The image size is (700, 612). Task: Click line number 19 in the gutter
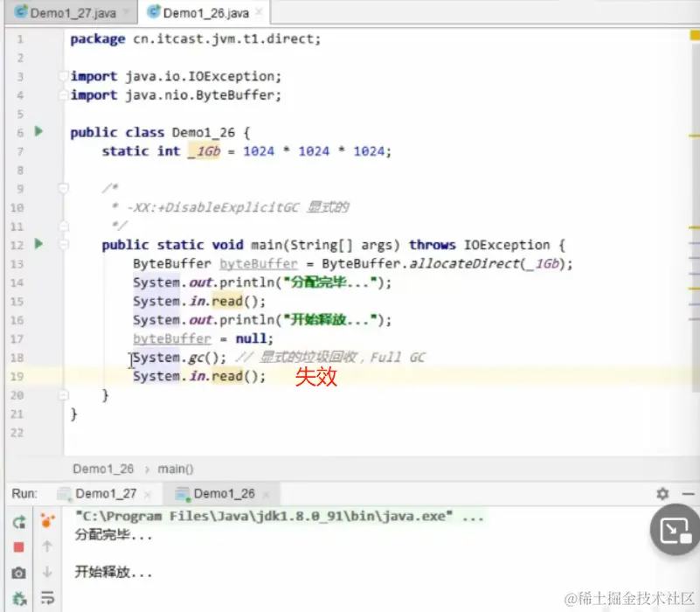point(17,377)
